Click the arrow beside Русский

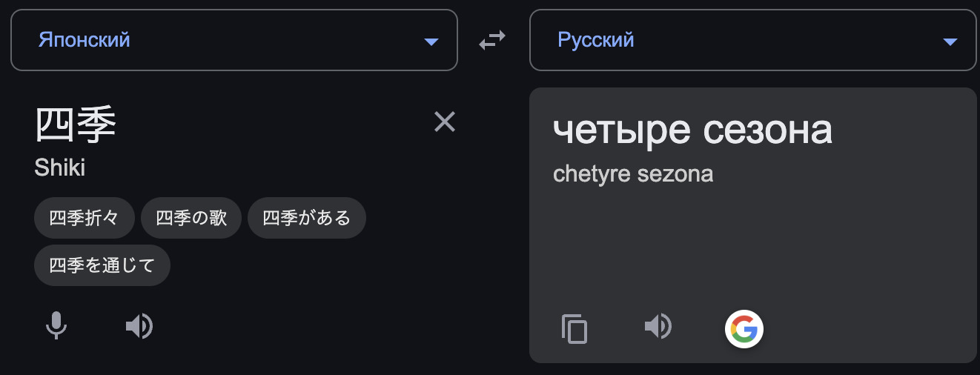click(950, 42)
